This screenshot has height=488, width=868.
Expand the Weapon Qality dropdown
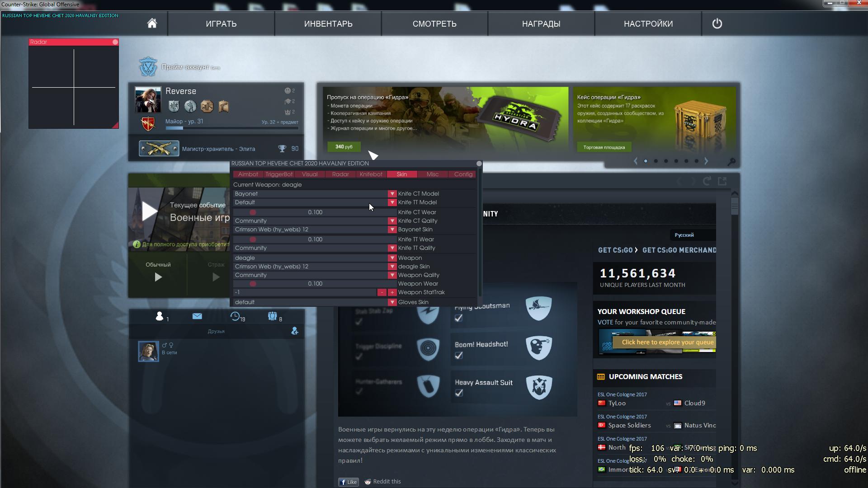click(392, 275)
